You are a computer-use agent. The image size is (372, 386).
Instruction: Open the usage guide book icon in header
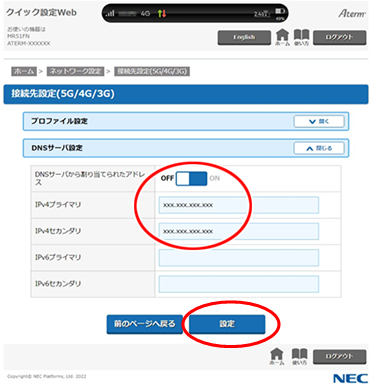coord(301,37)
